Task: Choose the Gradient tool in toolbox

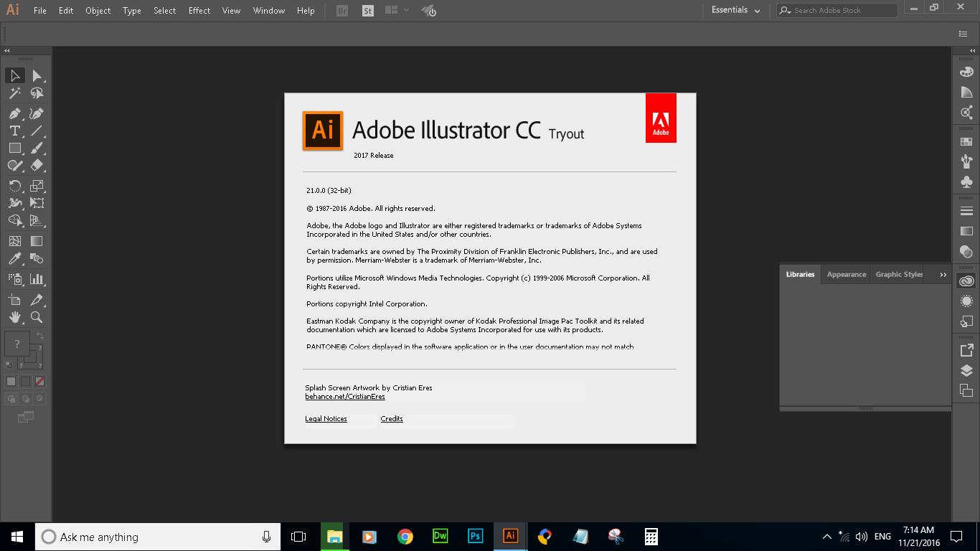Action: pos(37,241)
